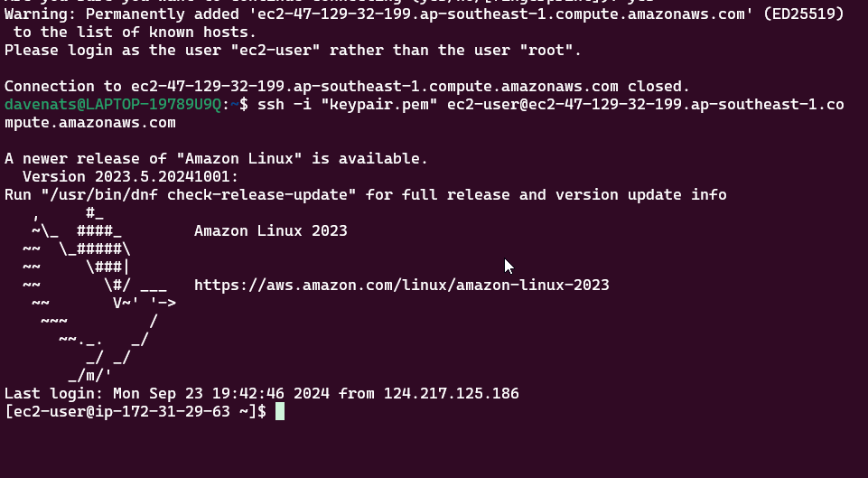
Task: Click the "(ED25519)" key type text
Action: [803, 14]
